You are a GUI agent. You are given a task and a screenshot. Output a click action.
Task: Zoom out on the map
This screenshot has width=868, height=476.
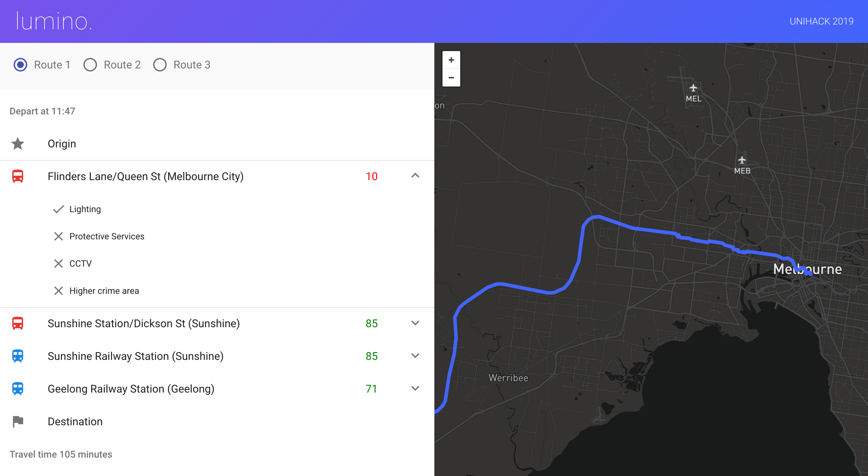451,78
